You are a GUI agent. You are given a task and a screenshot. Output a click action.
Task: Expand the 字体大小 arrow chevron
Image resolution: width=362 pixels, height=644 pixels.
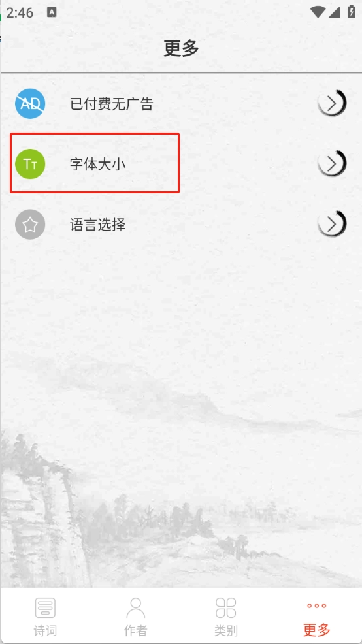click(x=332, y=163)
